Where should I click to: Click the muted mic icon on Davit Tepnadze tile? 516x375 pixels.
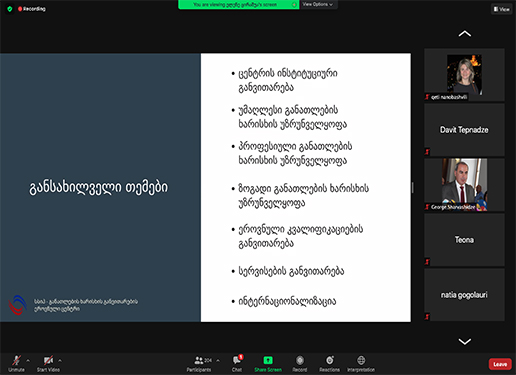[427, 152]
